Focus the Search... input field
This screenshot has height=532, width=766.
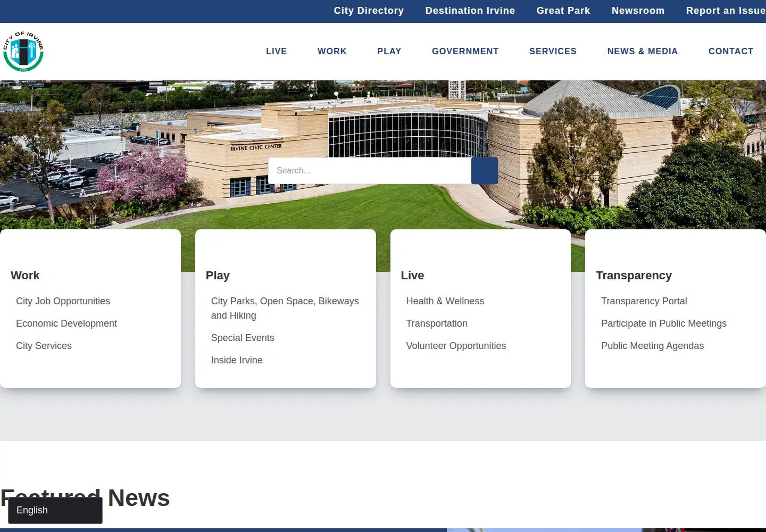370,171
